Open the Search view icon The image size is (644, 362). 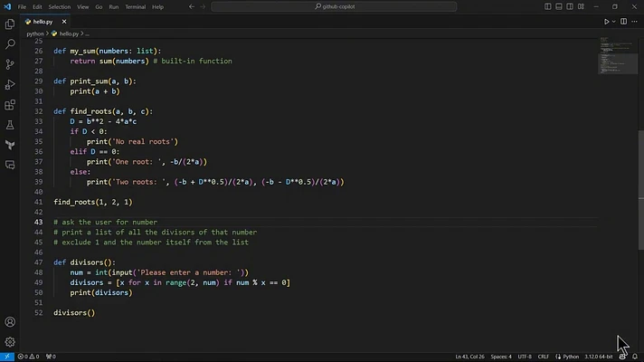pyautogui.click(x=10, y=44)
